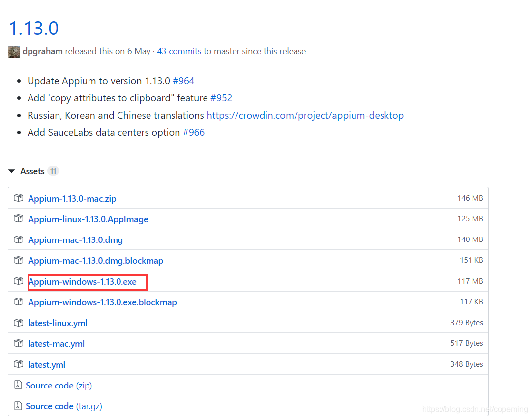The width and height of the screenshot is (532, 418).
Task: Click the package icon beside Appium-mac-1.13.0.dmg.blockmap
Action: 18,260
